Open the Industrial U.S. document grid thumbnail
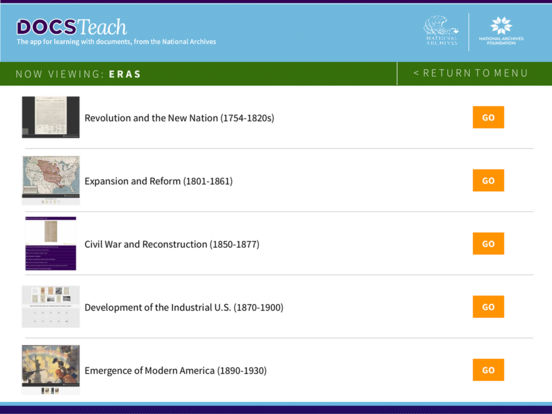Viewport: 552px width, 414px height. click(x=51, y=307)
